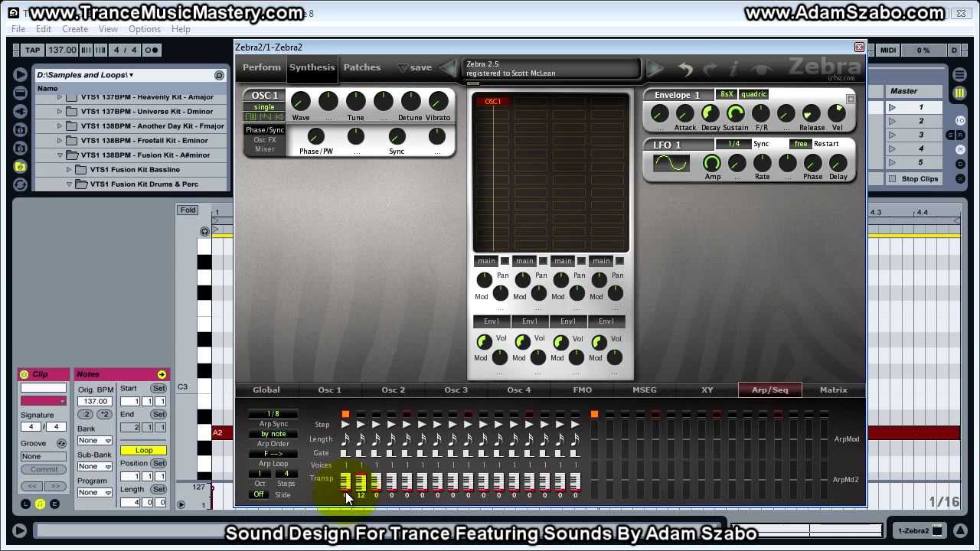Select file browser 1 icon
Image resolution: width=980 pixels, height=551 pixels.
pos(21,129)
